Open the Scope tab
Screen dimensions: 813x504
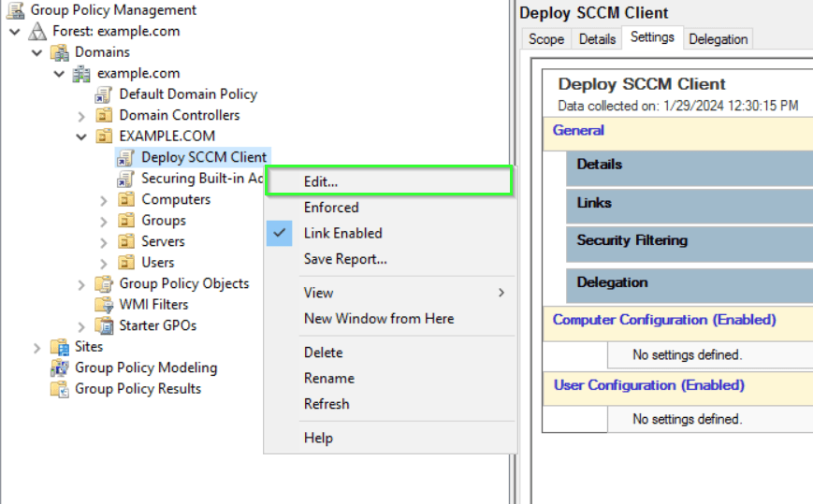[x=546, y=38]
